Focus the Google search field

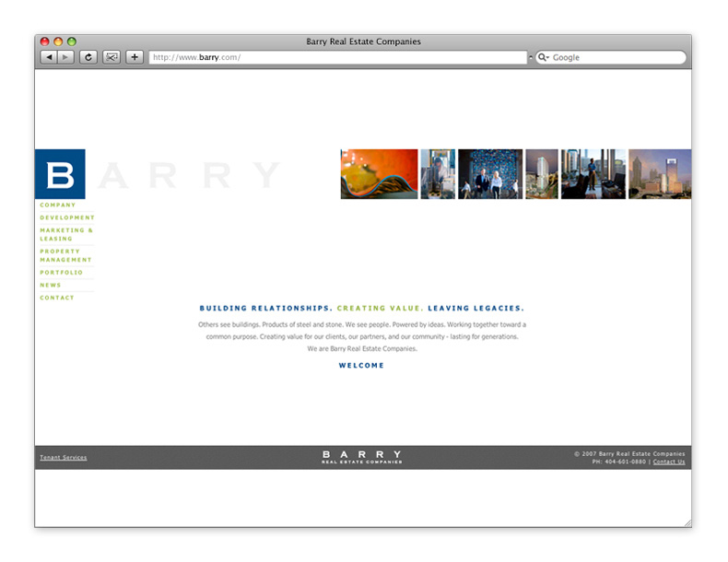(x=611, y=57)
